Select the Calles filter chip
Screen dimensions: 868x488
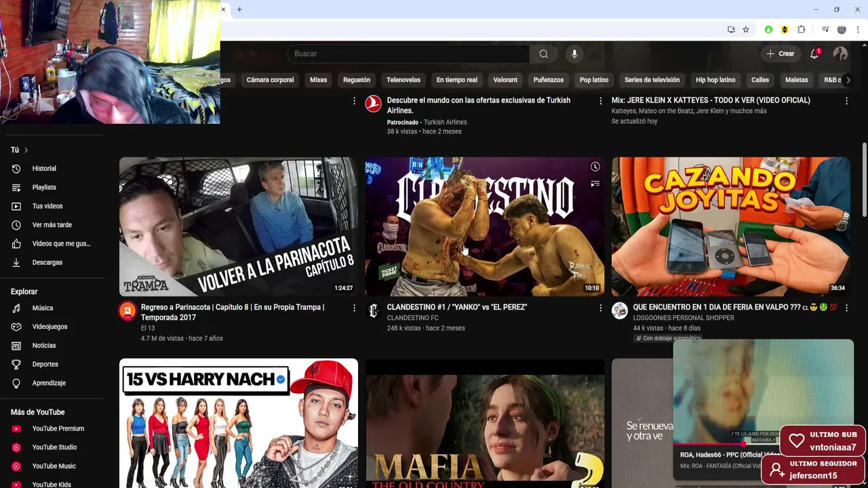tap(760, 80)
